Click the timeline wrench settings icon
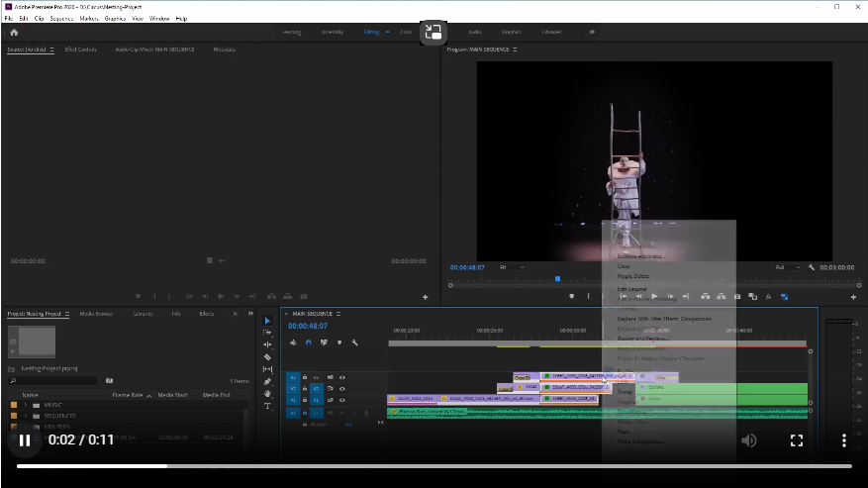The image size is (868, 488). [355, 342]
